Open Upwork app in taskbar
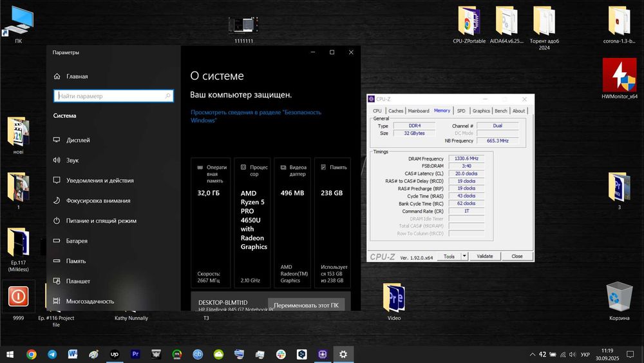This screenshot has height=363, width=644. [x=115, y=354]
